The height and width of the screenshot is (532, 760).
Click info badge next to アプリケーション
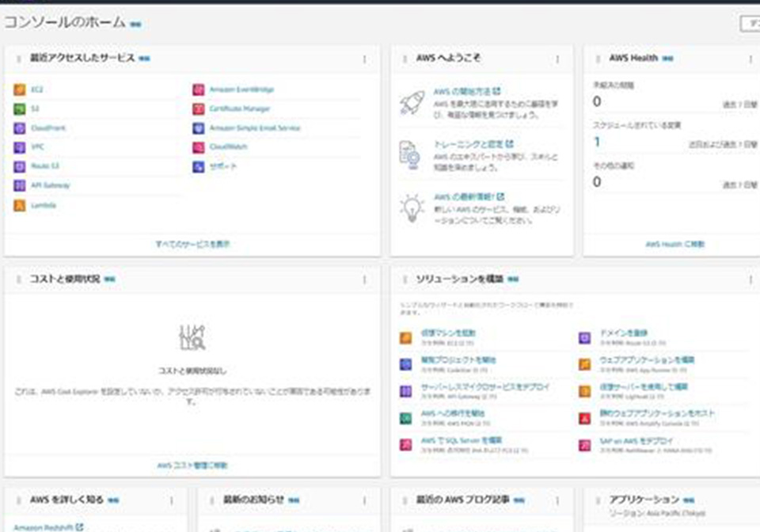coord(689,500)
